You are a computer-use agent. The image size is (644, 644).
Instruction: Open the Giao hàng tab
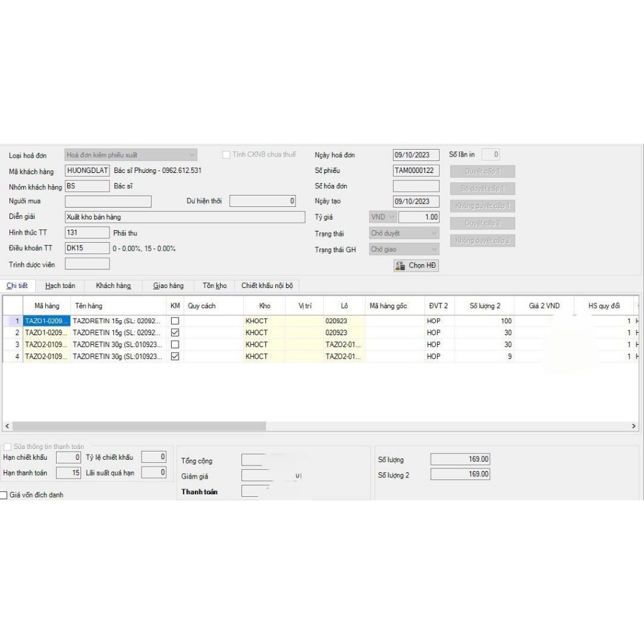click(x=169, y=286)
